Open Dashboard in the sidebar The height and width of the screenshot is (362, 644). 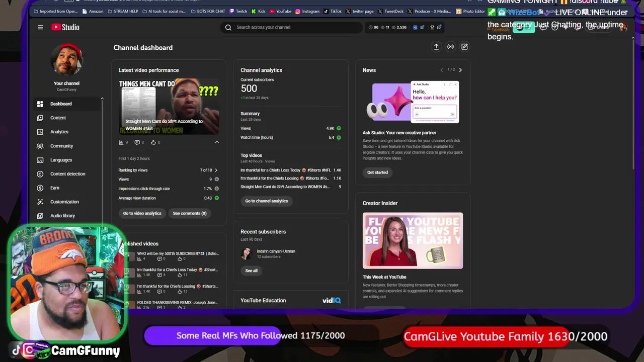67,104
